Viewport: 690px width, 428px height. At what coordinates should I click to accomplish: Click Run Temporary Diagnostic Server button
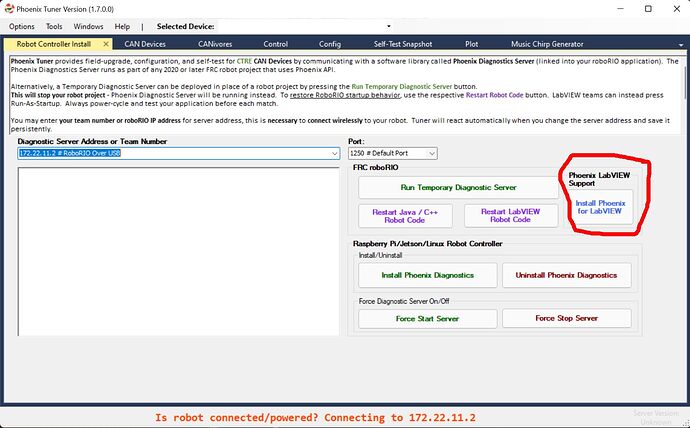point(458,187)
